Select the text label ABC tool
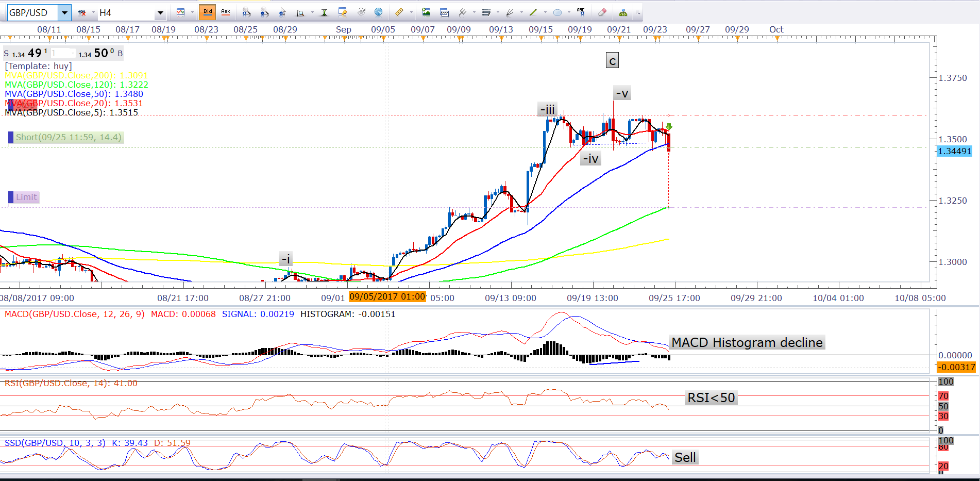The width and height of the screenshot is (980, 481). [x=581, y=12]
